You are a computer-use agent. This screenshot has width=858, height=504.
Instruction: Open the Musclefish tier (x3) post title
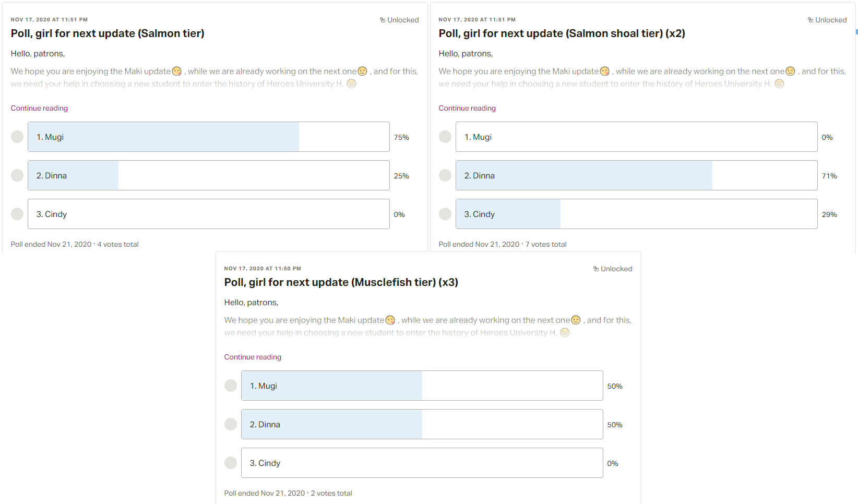point(341,282)
